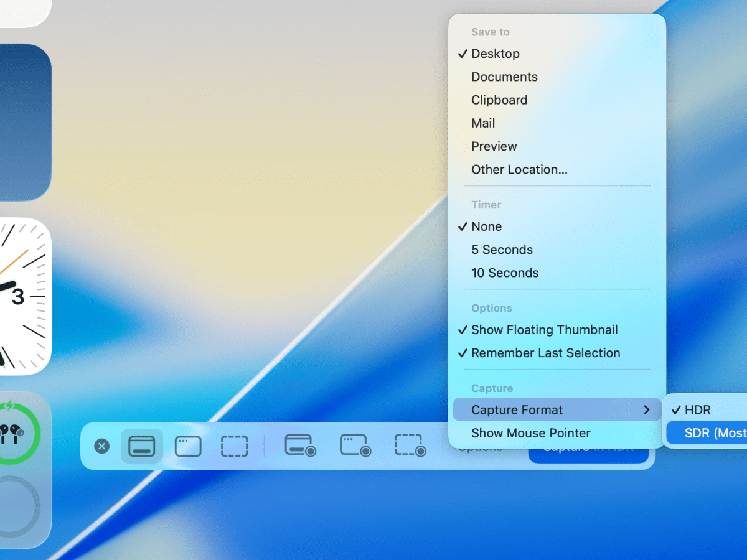This screenshot has height=560, width=747.
Task: Enable Show Mouse Pointer
Action: pyautogui.click(x=531, y=433)
